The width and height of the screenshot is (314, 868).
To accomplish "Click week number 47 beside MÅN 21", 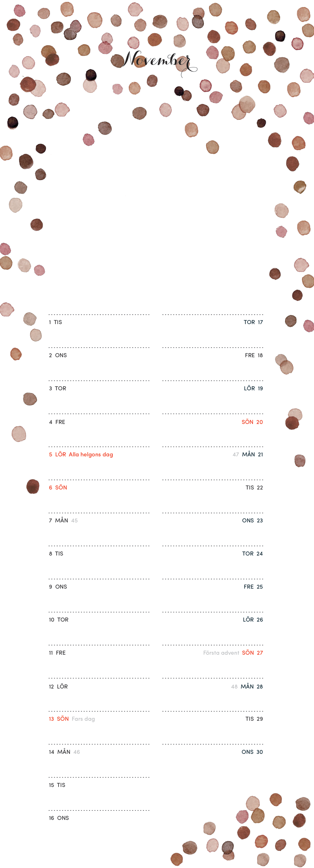I will 236,455.
